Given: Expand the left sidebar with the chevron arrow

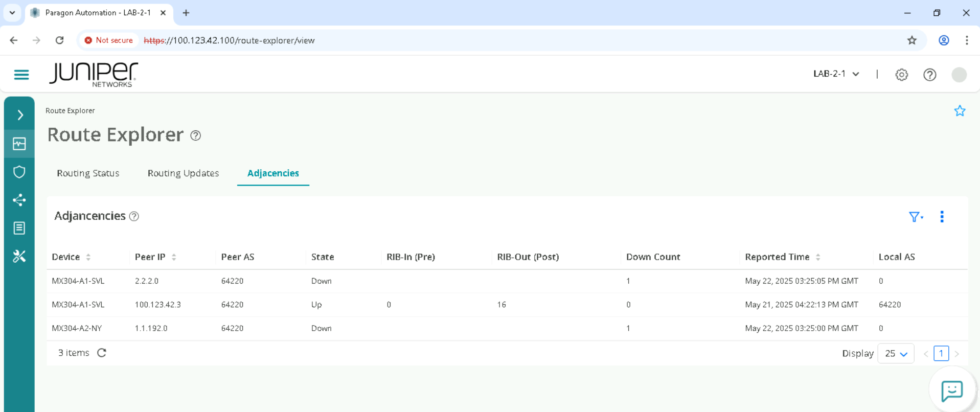Looking at the screenshot, I should pyautogui.click(x=20, y=115).
